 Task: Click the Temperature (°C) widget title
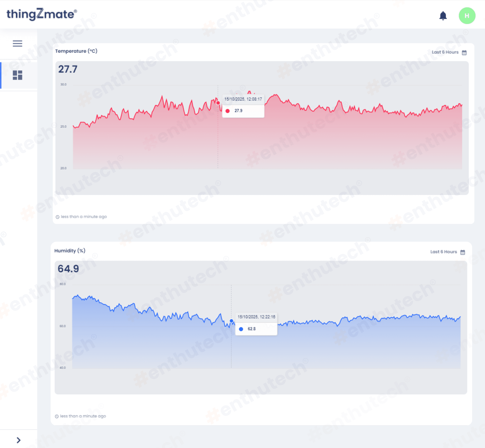click(76, 51)
